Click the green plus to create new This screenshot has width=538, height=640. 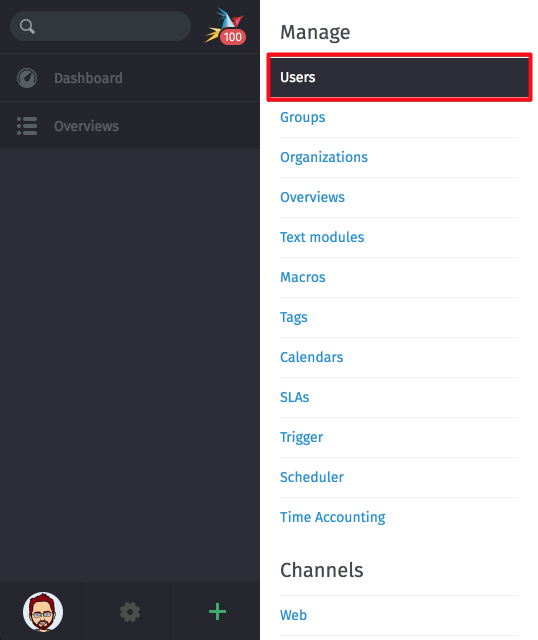(x=217, y=611)
